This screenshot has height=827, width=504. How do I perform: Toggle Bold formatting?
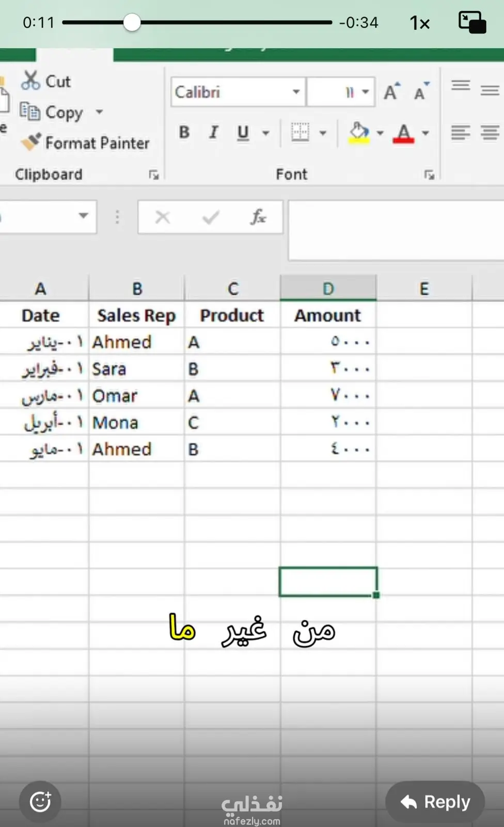coord(184,132)
